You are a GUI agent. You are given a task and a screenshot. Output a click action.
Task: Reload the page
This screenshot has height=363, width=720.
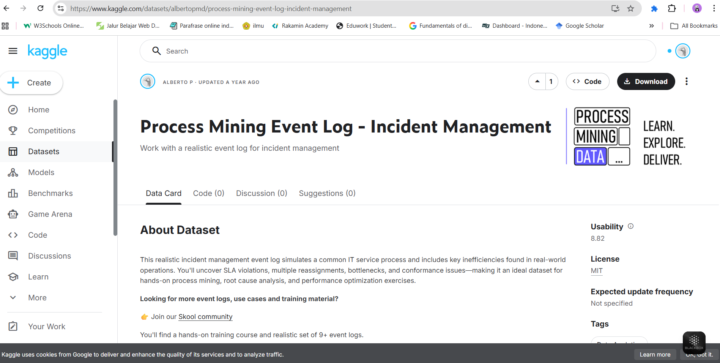point(40,8)
